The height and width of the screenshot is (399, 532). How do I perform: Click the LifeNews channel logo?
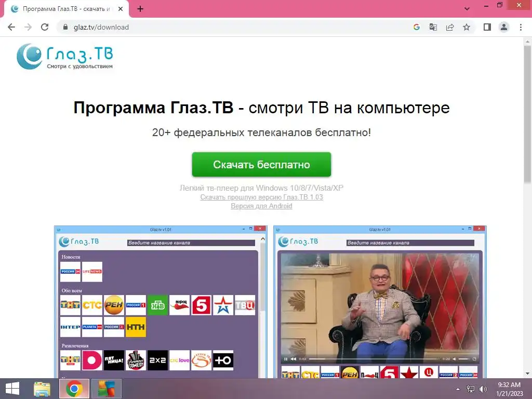point(92,272)
